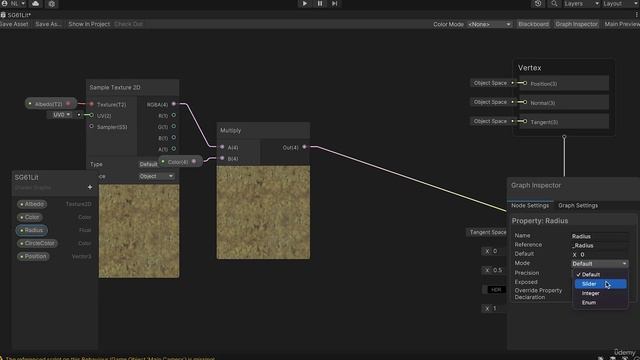This screenshot has height=360, width=640.
Task: Click the Reference field _Radius
Action: point(600,245)
